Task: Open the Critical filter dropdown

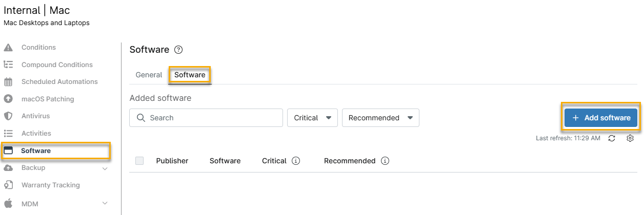Action: click(x=312, y=118)
